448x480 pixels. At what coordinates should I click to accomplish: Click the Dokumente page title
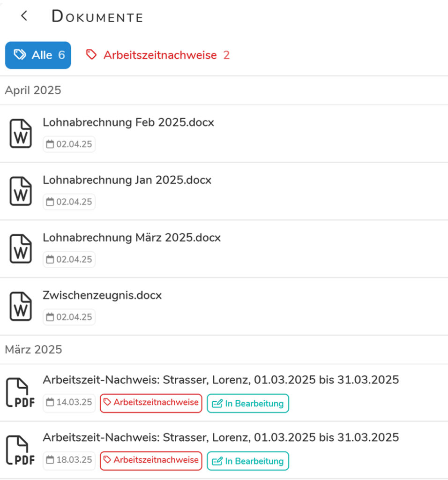click(97, 16)
